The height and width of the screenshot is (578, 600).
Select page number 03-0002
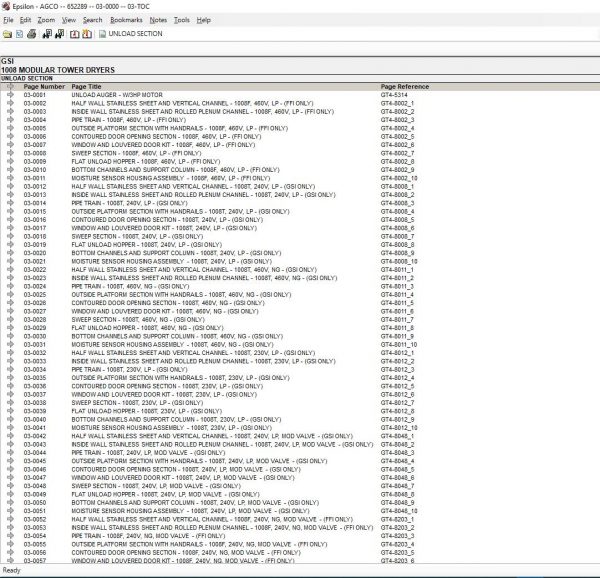tap(34, 103)
